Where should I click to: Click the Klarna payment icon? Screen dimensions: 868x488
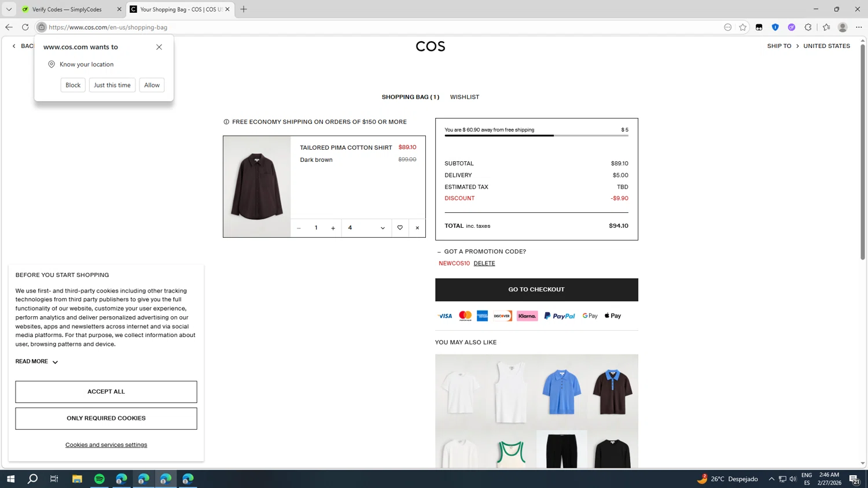point(527,316)
